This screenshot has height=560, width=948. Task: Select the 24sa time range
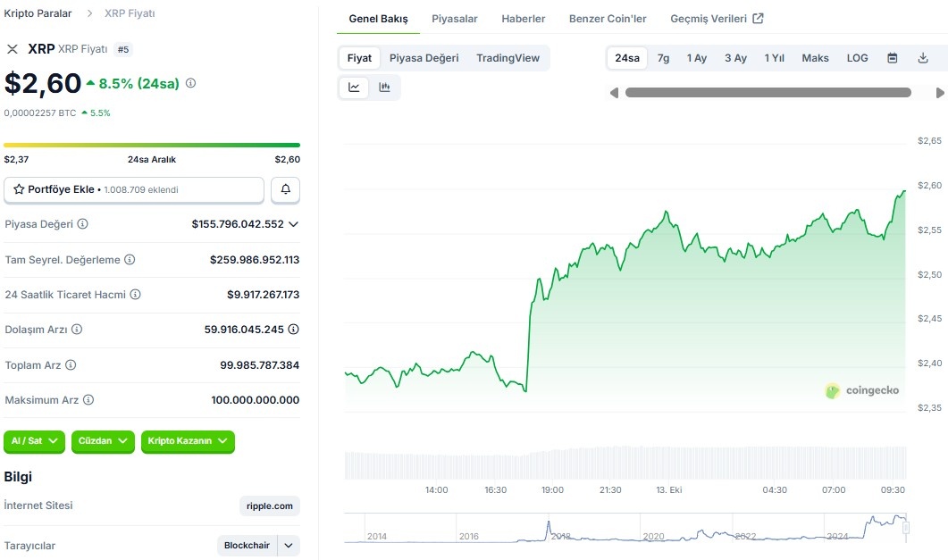point(627,58)
